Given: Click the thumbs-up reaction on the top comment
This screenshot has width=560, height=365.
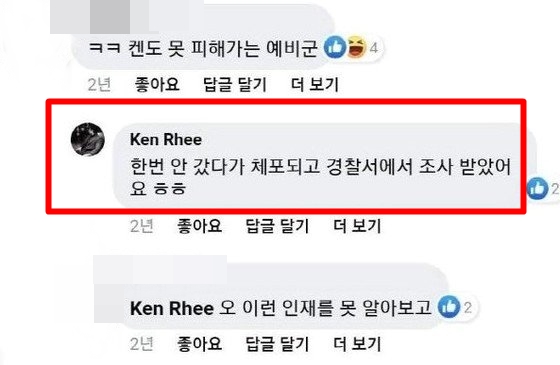Looking at the screenshot, I should [x=335, y=47].
